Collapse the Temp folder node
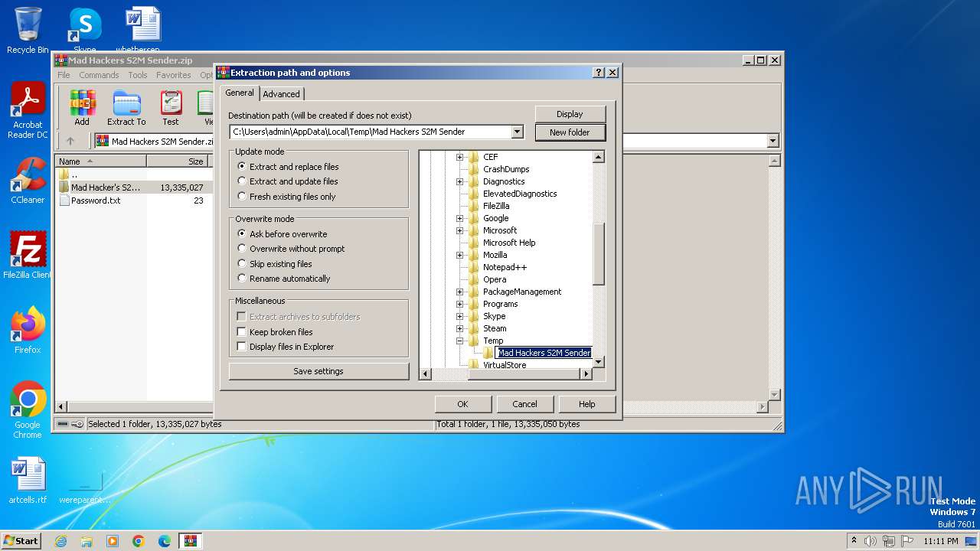Viewport: 980px width, 551px height. [x=460, y=341]
